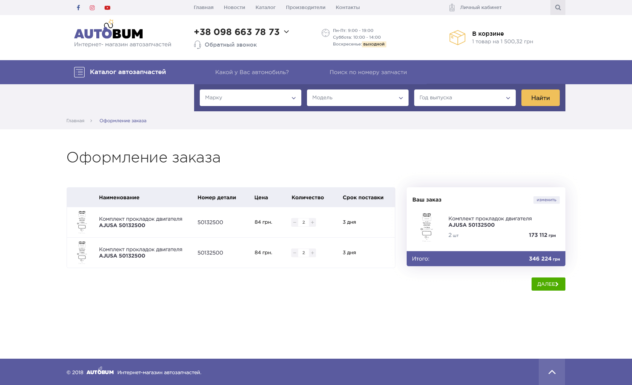Screen dimensions: 632x385
Task: Click the AUTOBUM logo in the footer
Action: pos(100,371)
